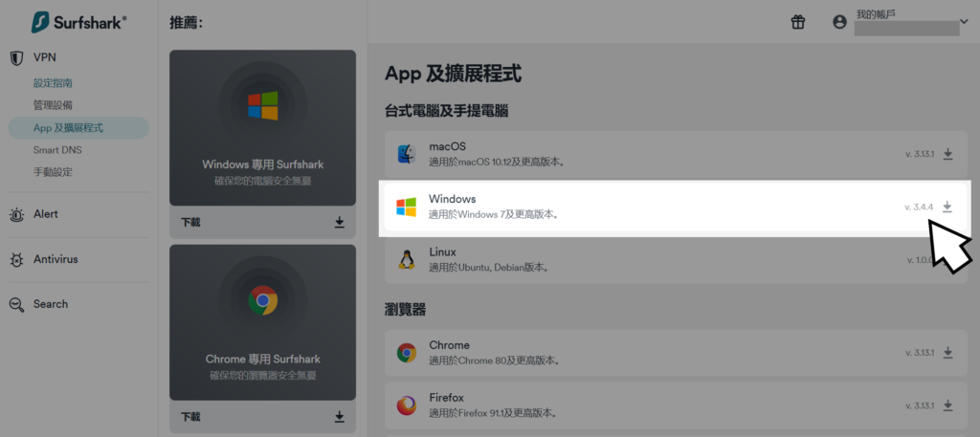
Task: Download Firefox extension via download icon
Action: click(x=948, y=405)
